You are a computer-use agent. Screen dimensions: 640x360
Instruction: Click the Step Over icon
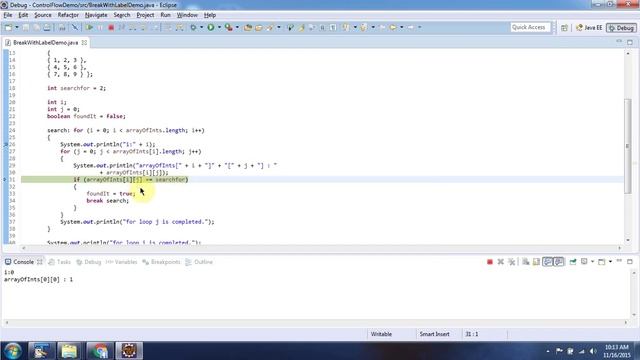[144, 27]
